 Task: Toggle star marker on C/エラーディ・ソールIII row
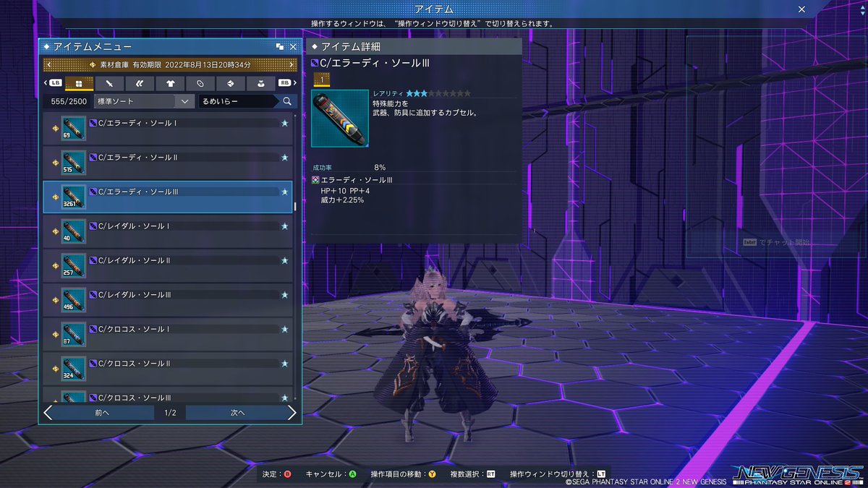[x=285, y=192]
